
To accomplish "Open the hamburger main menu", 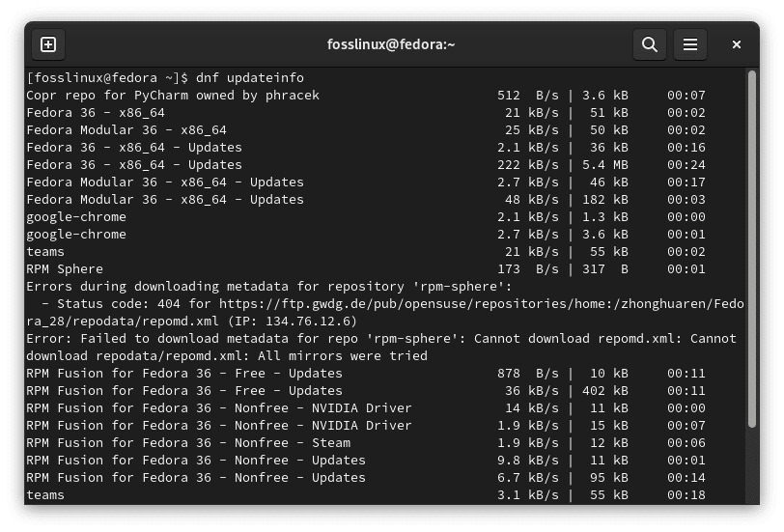I will [x=689, y=44].
